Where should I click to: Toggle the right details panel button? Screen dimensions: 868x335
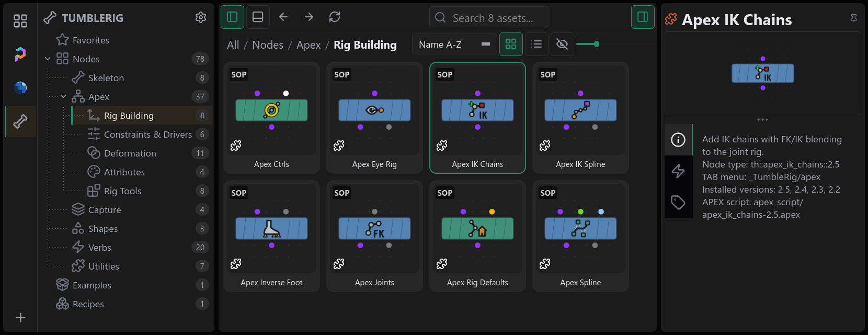point(643,17)
